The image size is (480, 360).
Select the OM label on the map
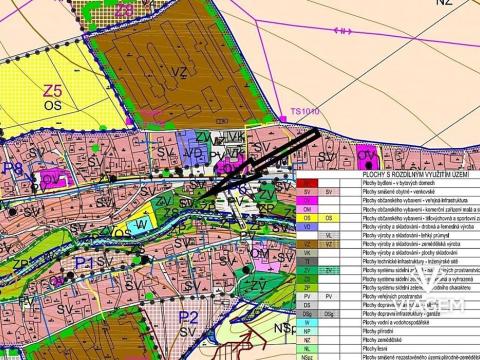(260, 254)
